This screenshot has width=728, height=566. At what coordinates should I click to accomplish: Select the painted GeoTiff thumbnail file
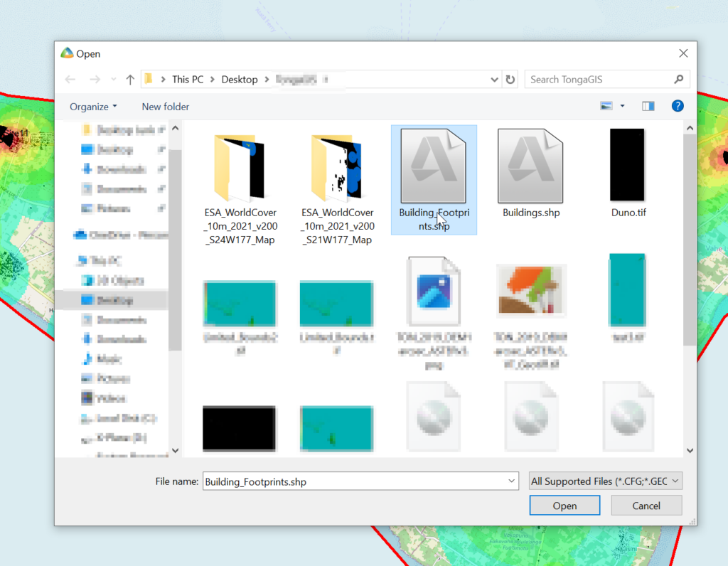tap(531, 291)
